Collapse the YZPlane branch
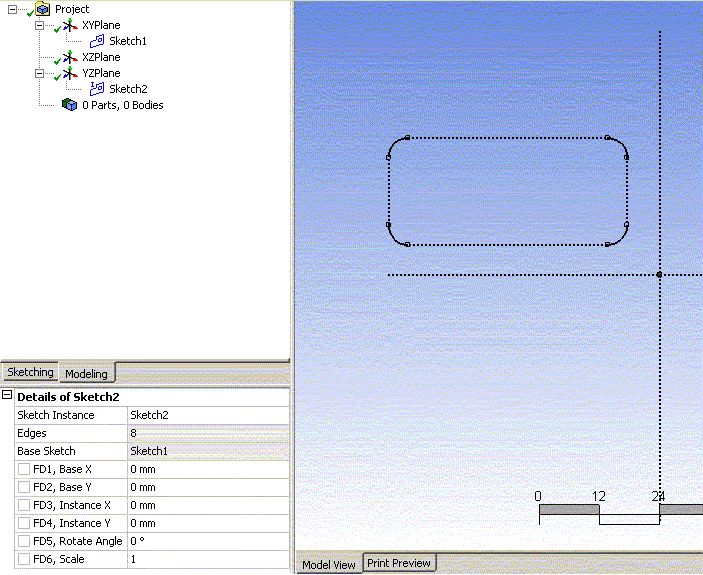 [39, 73]
